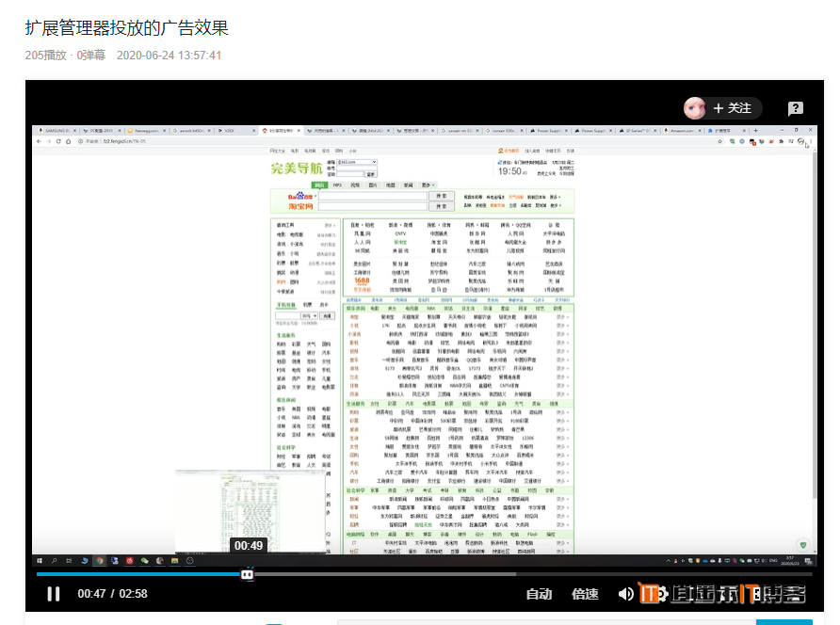
Task: Click the 关注 follow button
Action: point(733,108)
